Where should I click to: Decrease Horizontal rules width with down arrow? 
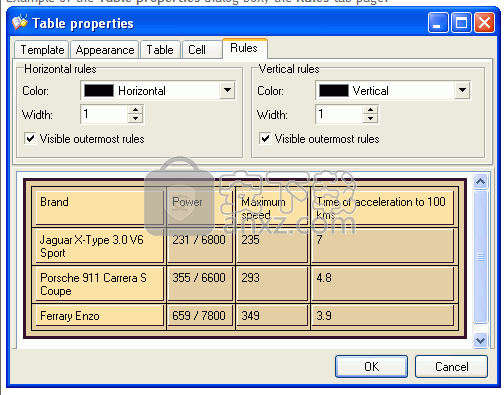point(135,119)
